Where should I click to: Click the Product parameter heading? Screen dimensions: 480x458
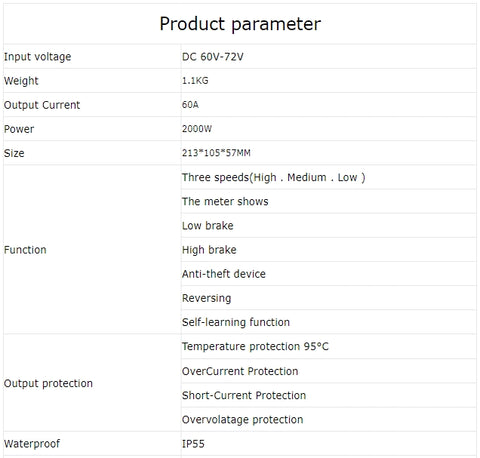tap(240, 24)
